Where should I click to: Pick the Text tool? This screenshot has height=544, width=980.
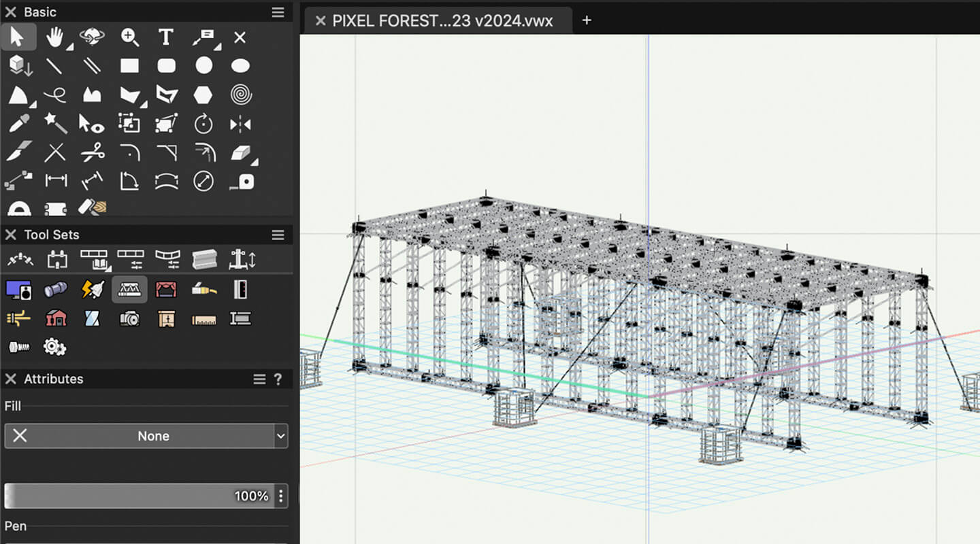(166, 37)
